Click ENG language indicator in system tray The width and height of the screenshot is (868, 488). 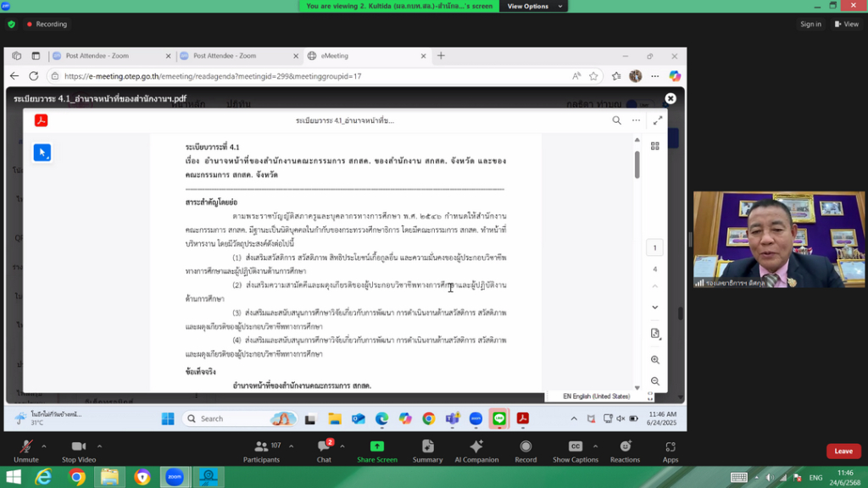coord(815,478)
